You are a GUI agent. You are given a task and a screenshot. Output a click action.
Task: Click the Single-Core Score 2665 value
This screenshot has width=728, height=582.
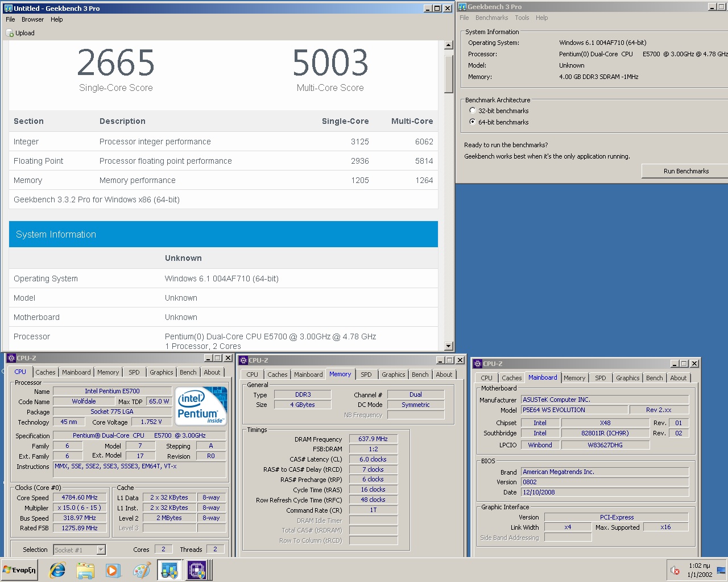[x=116, y=63]
